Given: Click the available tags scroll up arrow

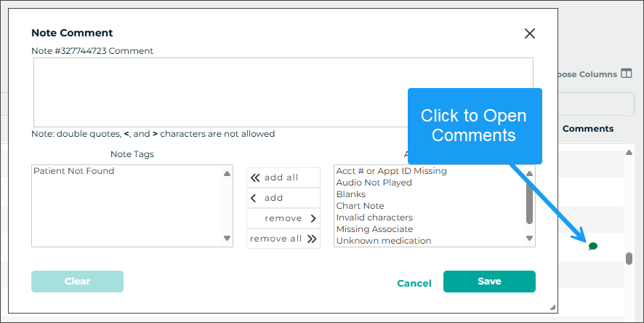Looking at the screenshot, I should [529, 173].
